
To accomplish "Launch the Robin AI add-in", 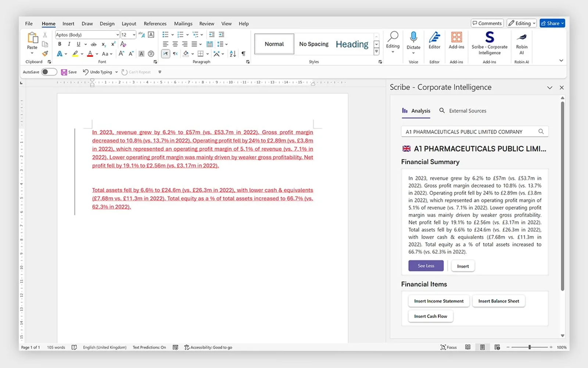I will click(521, 43).
